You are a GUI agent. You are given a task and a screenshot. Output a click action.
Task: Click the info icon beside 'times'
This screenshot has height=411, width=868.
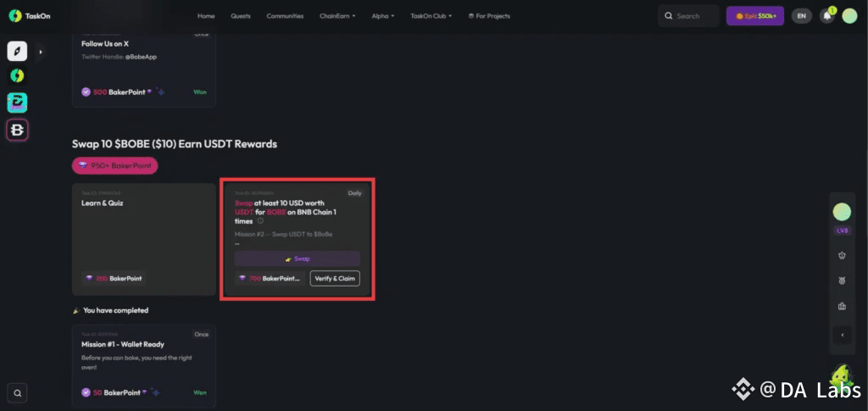[260, 220]
